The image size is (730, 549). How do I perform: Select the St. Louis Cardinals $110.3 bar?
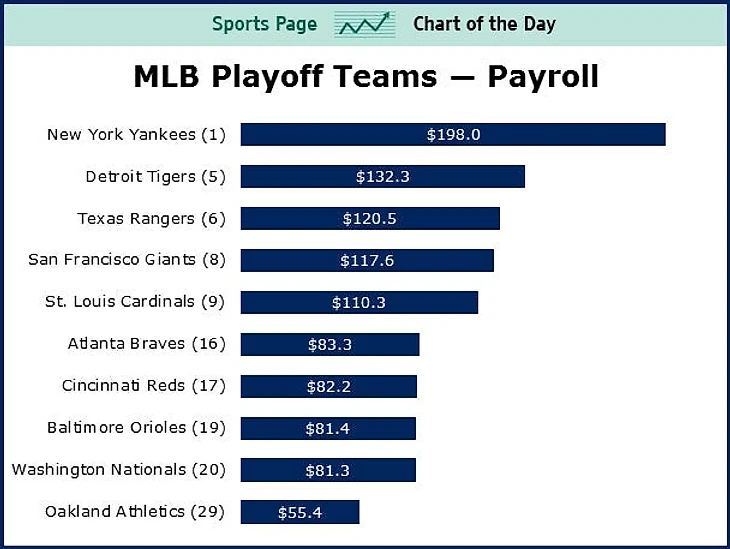pos(359,302)
